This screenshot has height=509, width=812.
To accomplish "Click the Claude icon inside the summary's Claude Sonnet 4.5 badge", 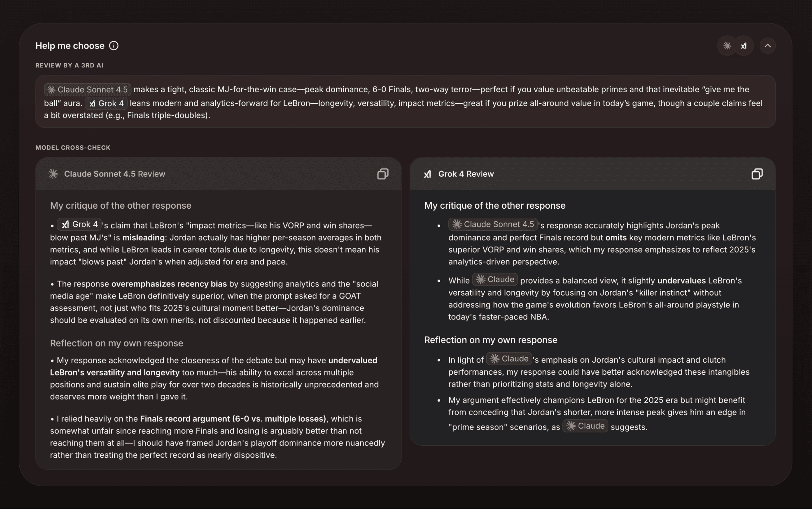I will coord(51,89).
